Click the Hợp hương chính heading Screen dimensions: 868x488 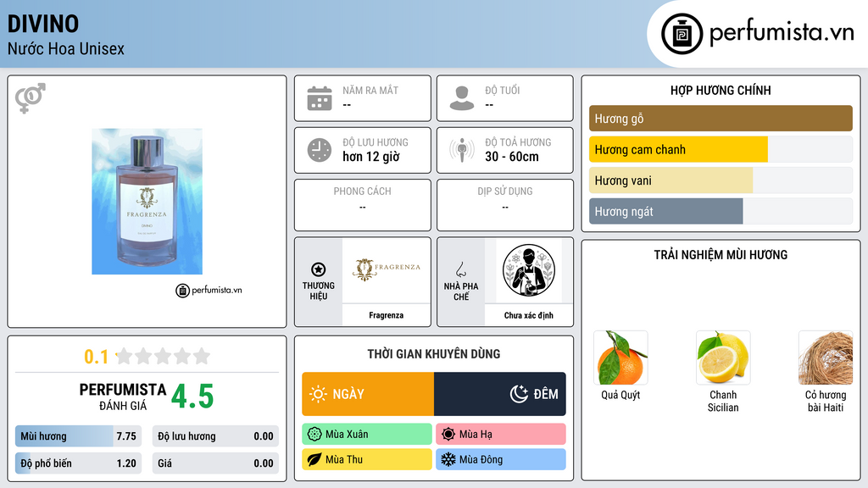(x=721, y=90)
